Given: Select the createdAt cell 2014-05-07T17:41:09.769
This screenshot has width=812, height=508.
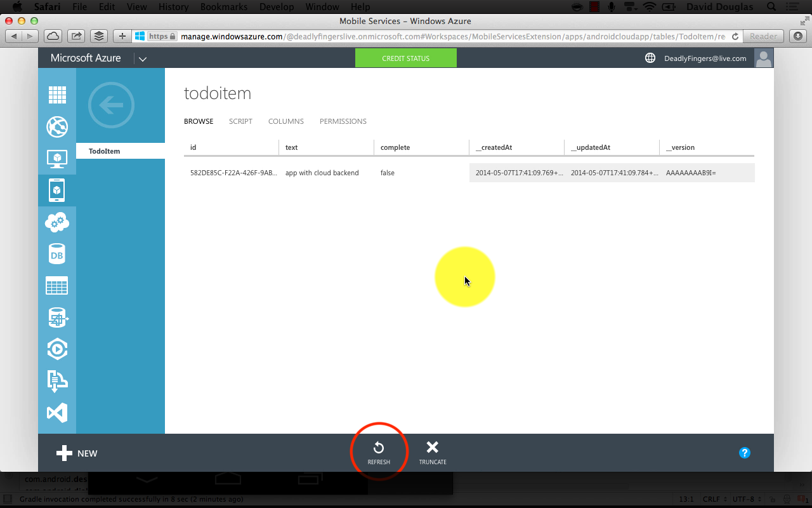Looking at the screenshot, I should coord(517,173).
